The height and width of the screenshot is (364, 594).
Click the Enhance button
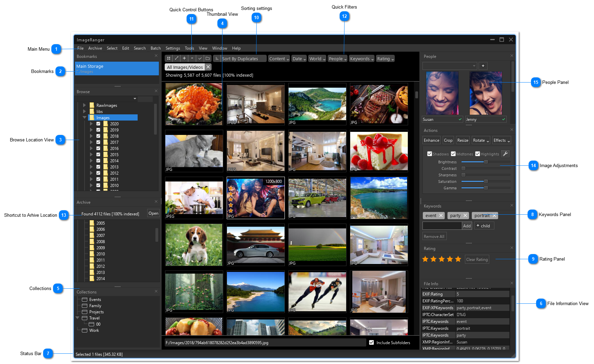point(431,140)
